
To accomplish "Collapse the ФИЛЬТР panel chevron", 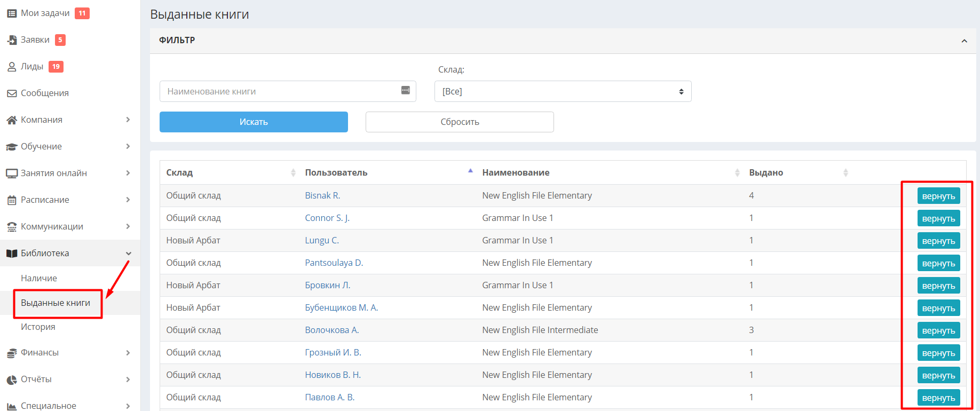I will point(964,41).
